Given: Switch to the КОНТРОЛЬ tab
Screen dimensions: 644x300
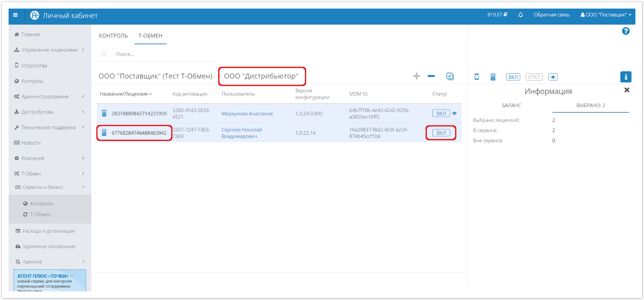Looking at the screenshot, I should pos(113,36).
